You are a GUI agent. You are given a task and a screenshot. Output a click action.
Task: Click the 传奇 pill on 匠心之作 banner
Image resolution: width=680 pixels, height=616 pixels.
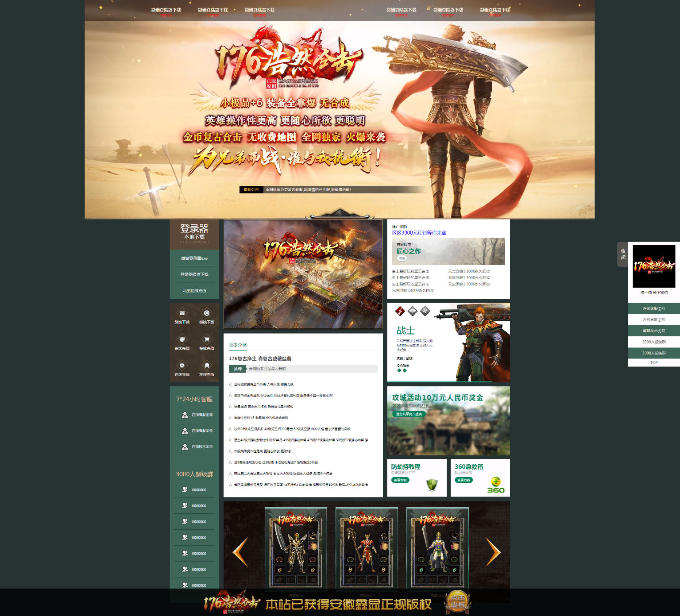pyautogui.click(x=402, y=258)
